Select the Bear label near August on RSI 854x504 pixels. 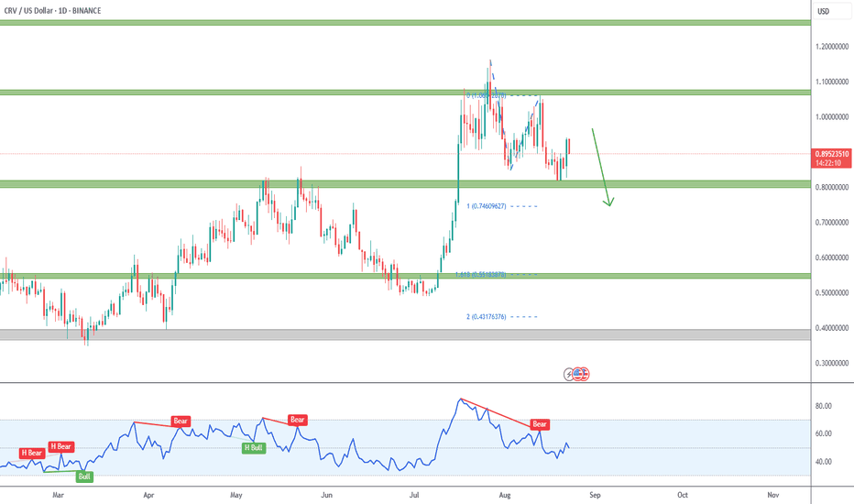pyautogui.click(x=540, y=424)
